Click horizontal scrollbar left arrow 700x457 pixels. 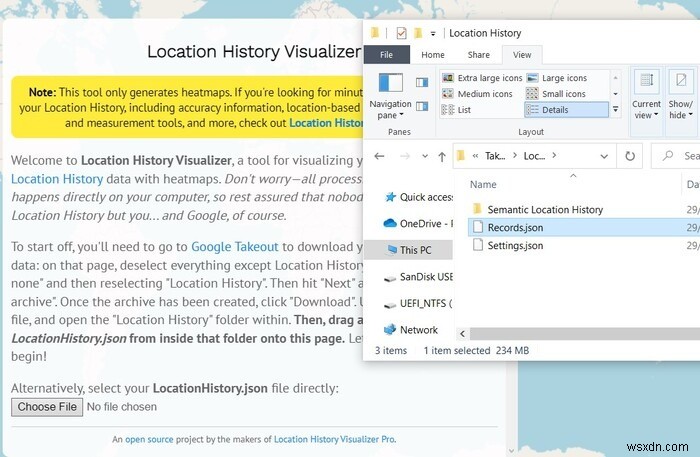[x=462, y=334]
